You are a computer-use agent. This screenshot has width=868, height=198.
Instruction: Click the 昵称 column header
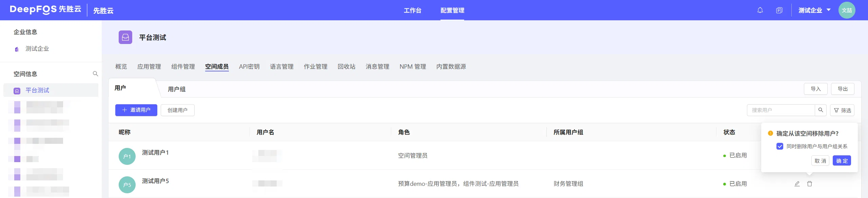(x=124, y=132)
